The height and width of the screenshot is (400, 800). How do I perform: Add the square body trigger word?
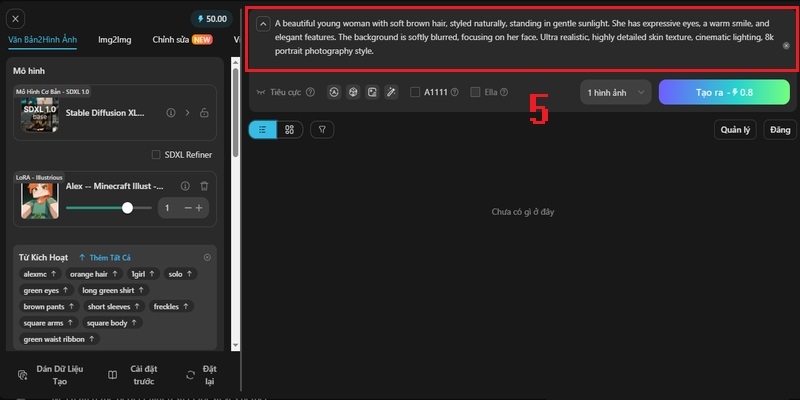[112, 323]
